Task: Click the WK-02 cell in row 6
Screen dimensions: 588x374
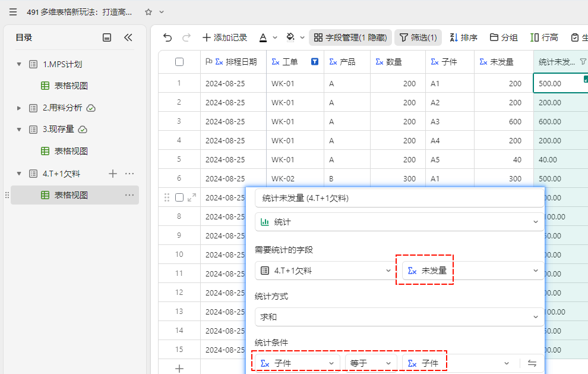Action: [x=295, y=178]
